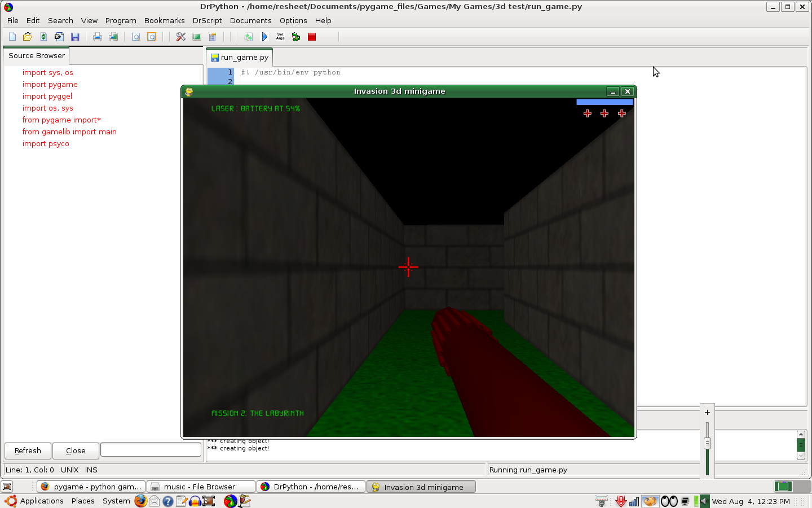Click the Refresh button

coord(28,450)
